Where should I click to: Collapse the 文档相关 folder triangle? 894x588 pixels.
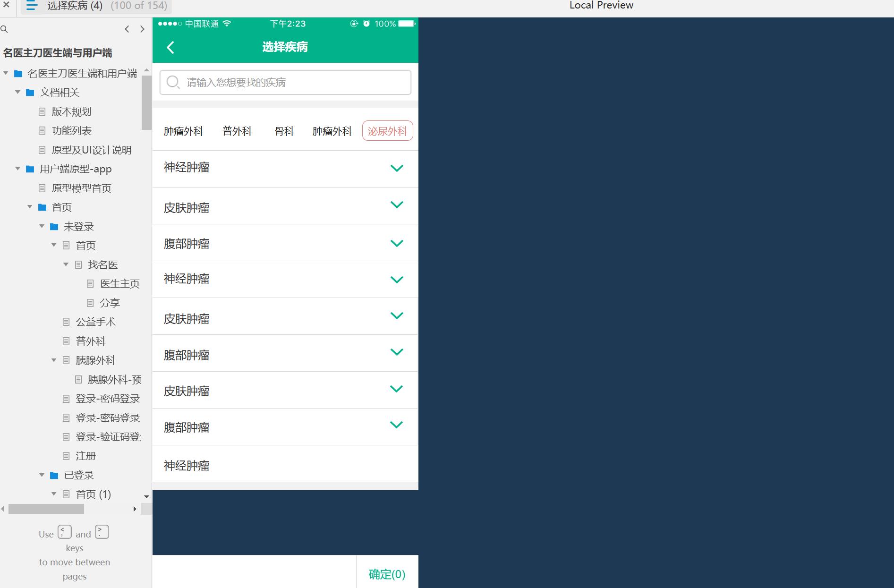17,92
